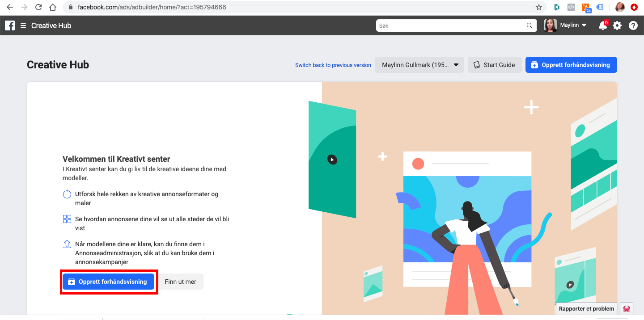
Task: Click text starting 'Se hvordan annonsene'
Action: coord(152,223)
